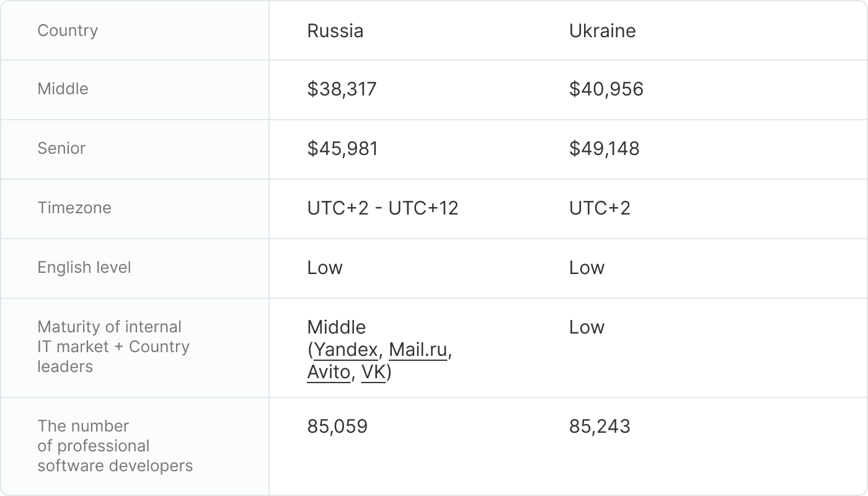Click the VK link

(373, 374)
